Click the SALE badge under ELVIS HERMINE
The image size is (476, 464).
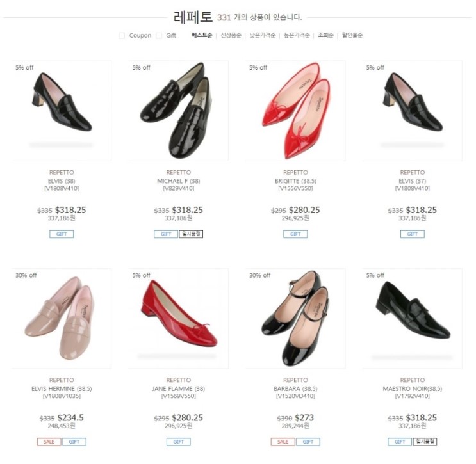pos(49,442)
